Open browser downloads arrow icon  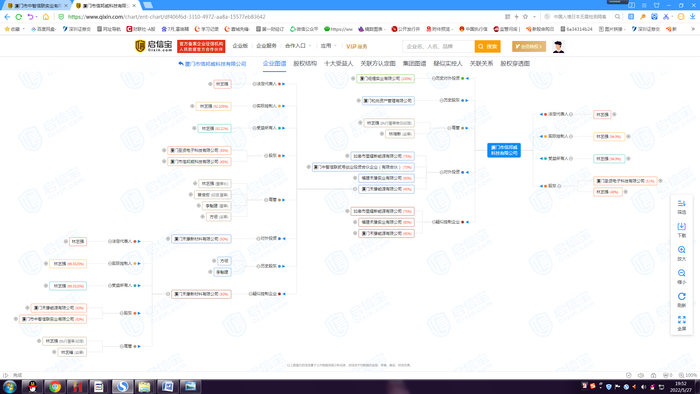tap(692, 17)
